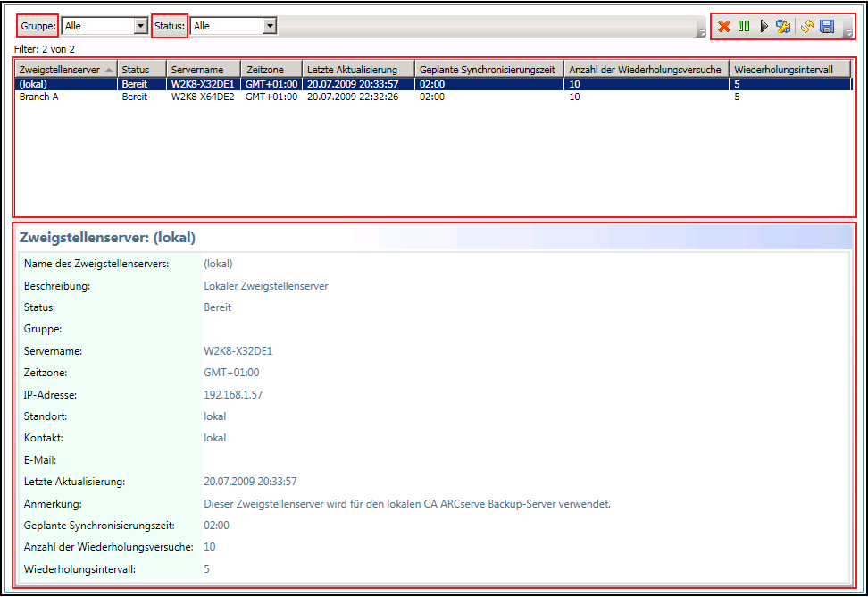Click the black play resume icon
Screen dimensions: 868x597
tap(764, 26)
